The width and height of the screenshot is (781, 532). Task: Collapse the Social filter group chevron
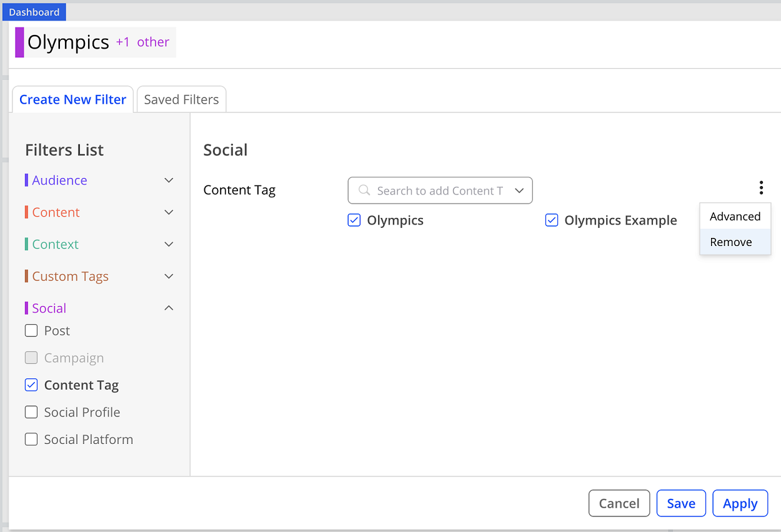click(169, 308)
